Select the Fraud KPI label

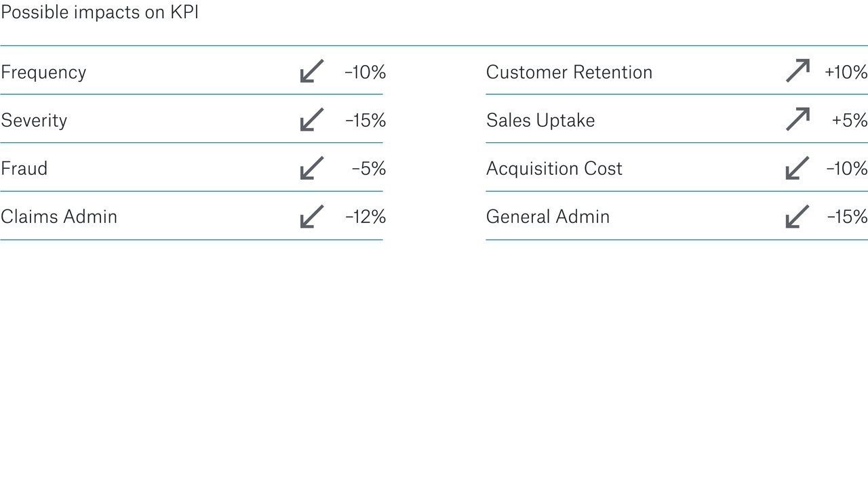coord(24,169)
